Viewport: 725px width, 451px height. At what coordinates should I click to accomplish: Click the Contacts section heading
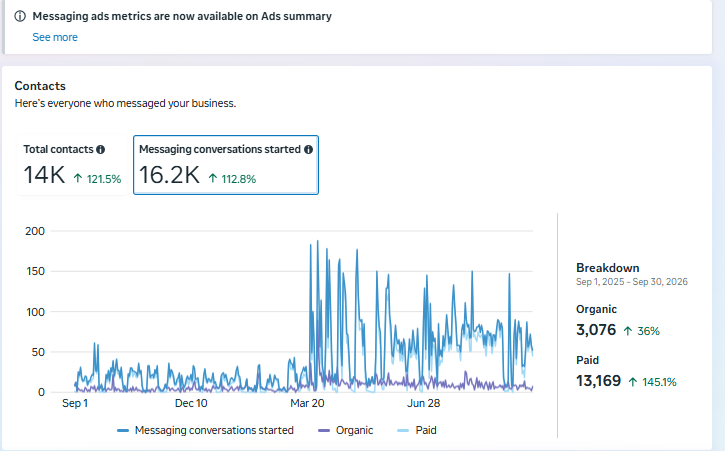point(40,86)
